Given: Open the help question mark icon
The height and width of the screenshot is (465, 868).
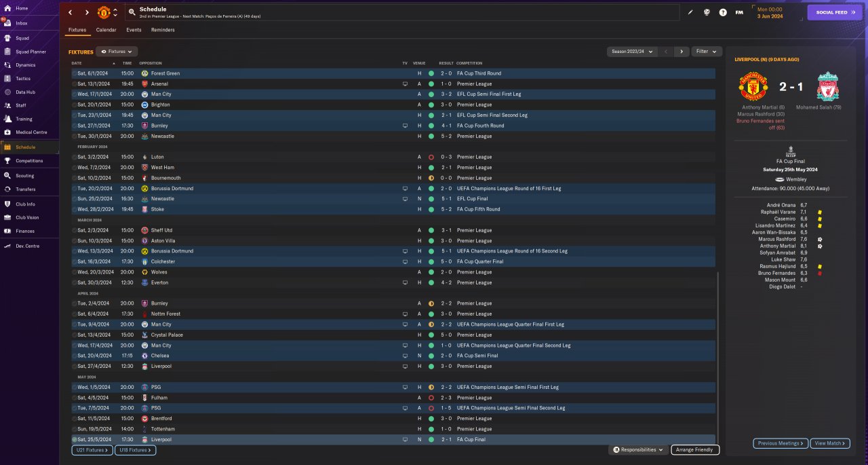Looking at the screenshot, I should click(x=723, y=12).
